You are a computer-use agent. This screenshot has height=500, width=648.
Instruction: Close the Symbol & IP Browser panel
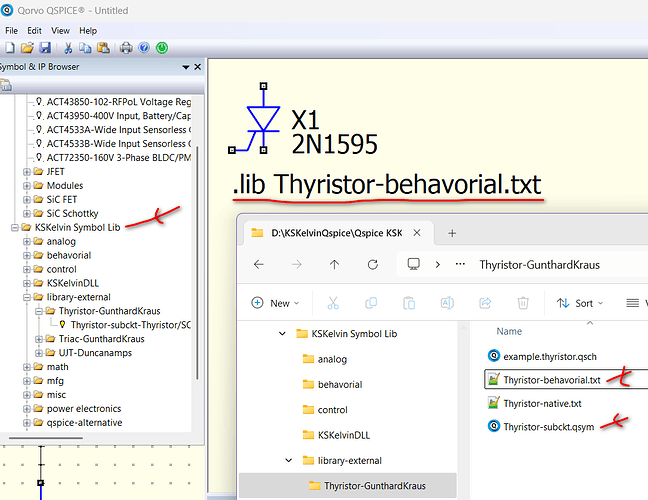point(198,67)
